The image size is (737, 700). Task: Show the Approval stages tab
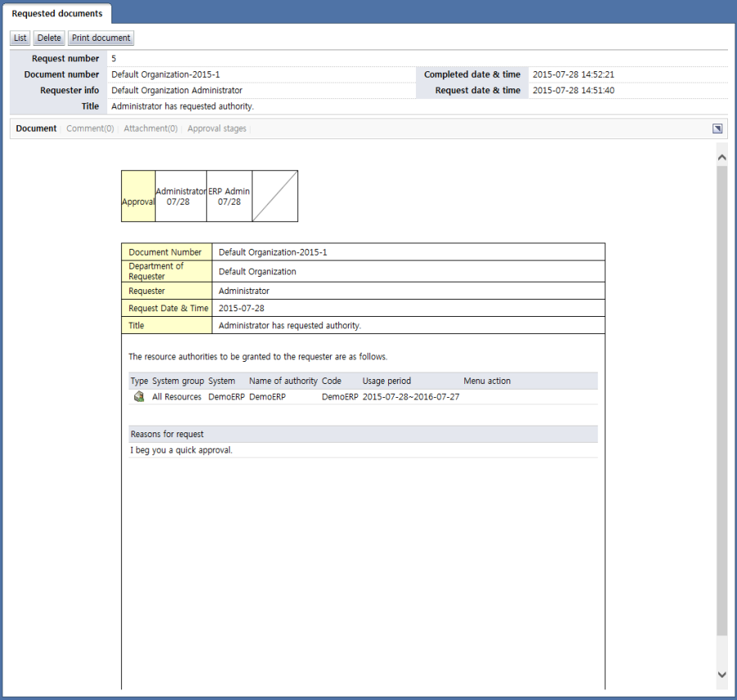click(x=217, y=129)
